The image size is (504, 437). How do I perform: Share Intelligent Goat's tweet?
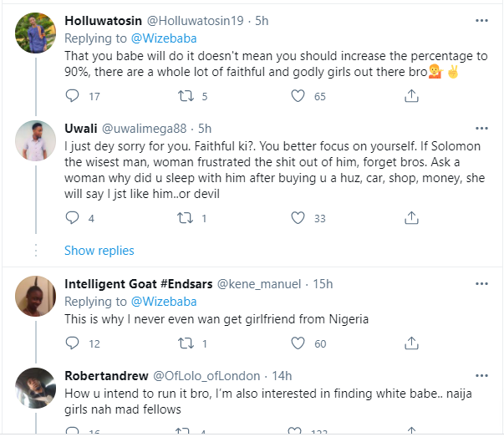tap(410, 343)
